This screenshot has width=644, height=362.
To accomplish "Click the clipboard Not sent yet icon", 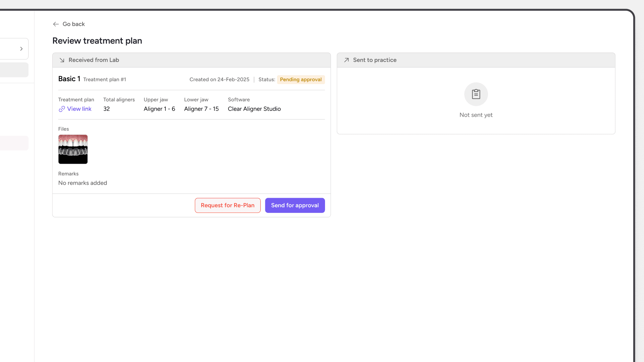I will tap(476, 94).
